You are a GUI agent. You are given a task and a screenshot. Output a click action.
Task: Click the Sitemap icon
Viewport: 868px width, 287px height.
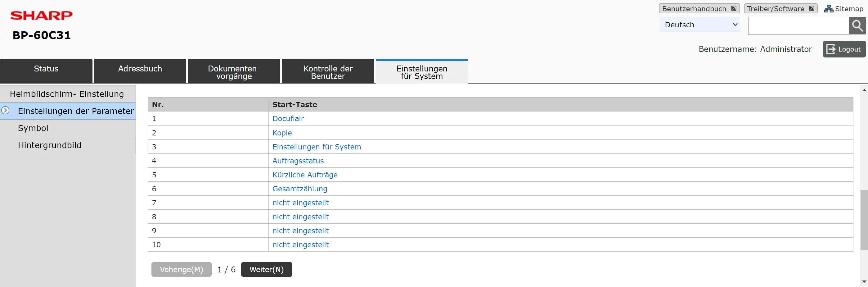(x=828, y=9)
